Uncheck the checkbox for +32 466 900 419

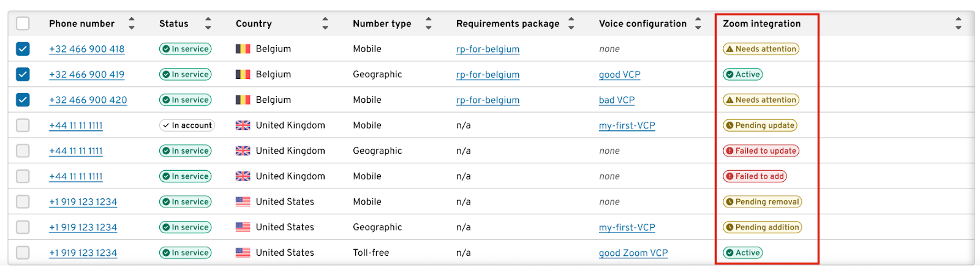coord(23,74)
